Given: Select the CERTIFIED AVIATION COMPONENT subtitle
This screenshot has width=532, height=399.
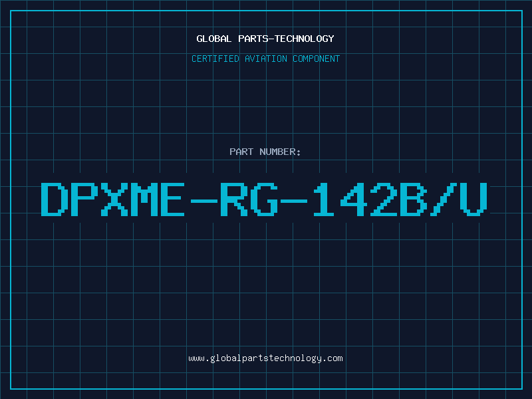Looking at the screenshot, I should point(265,59).
